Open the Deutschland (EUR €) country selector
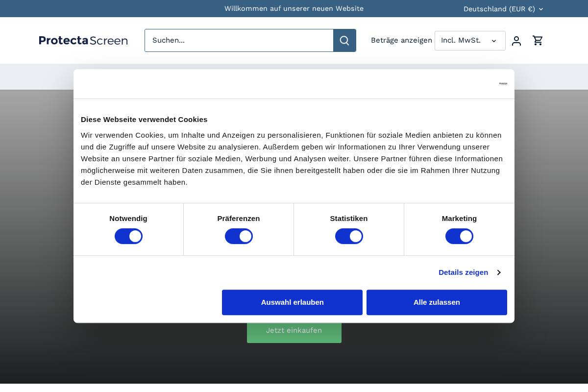588x392 pixels. (503, 9)
